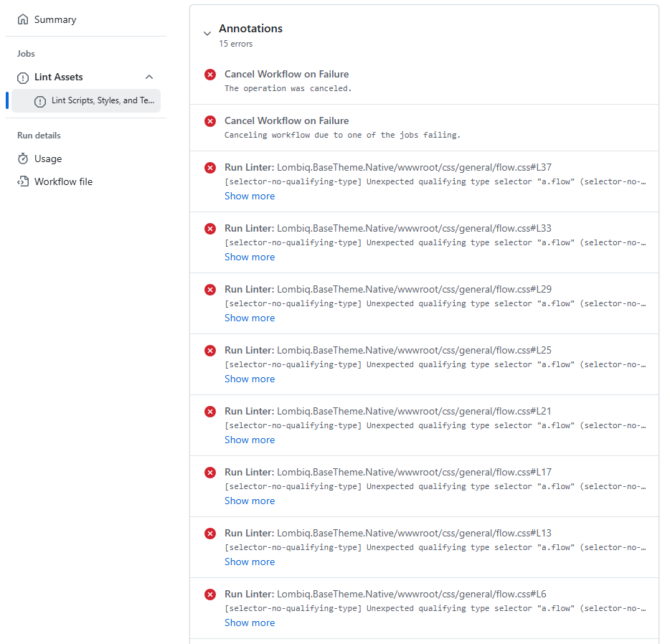Click the red error icon on Cancel Workflow on Failure
The image size is (670, 644).
tap(209, 74)
